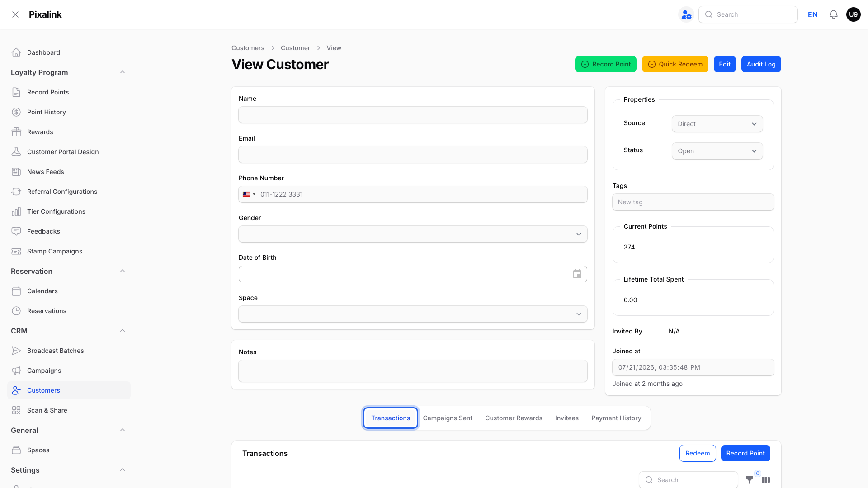Image resolution: width=868 pixels, height=488 pixels.
Task: Click the transactions Search field
Action: pyautogui.click(x=689, y=480)
